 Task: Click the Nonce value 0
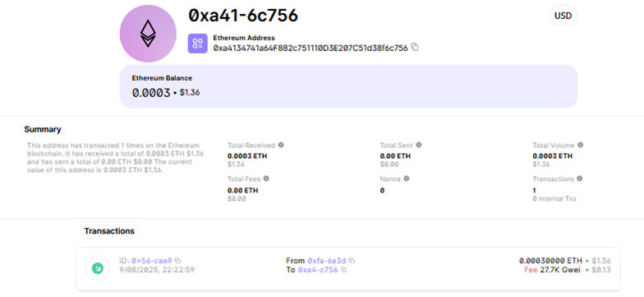pos(383,191)
